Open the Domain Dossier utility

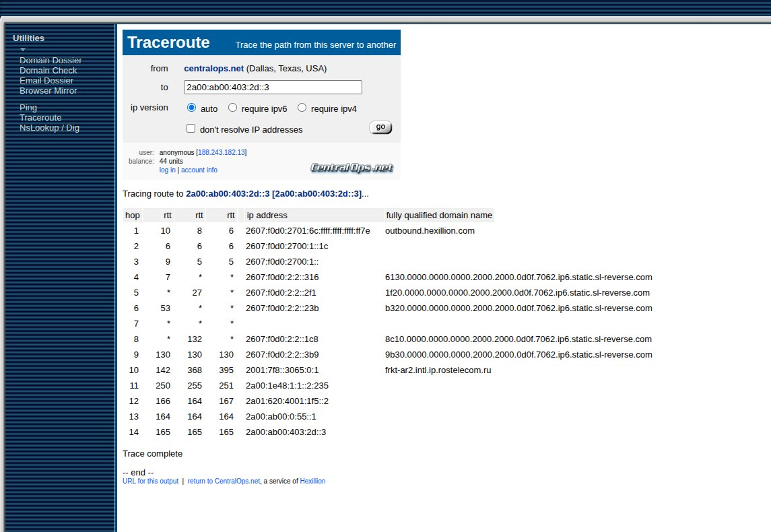(x=51, y=61)
